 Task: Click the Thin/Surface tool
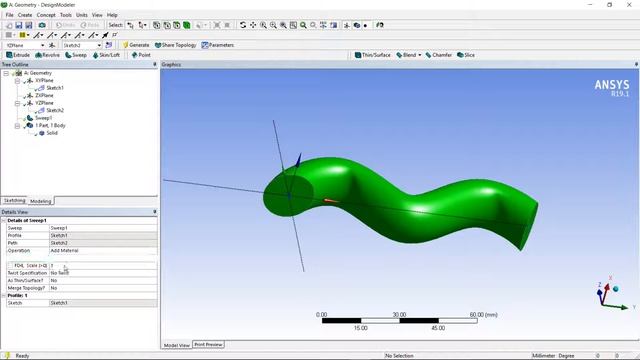pyautogui.click(x=372, y=55)
